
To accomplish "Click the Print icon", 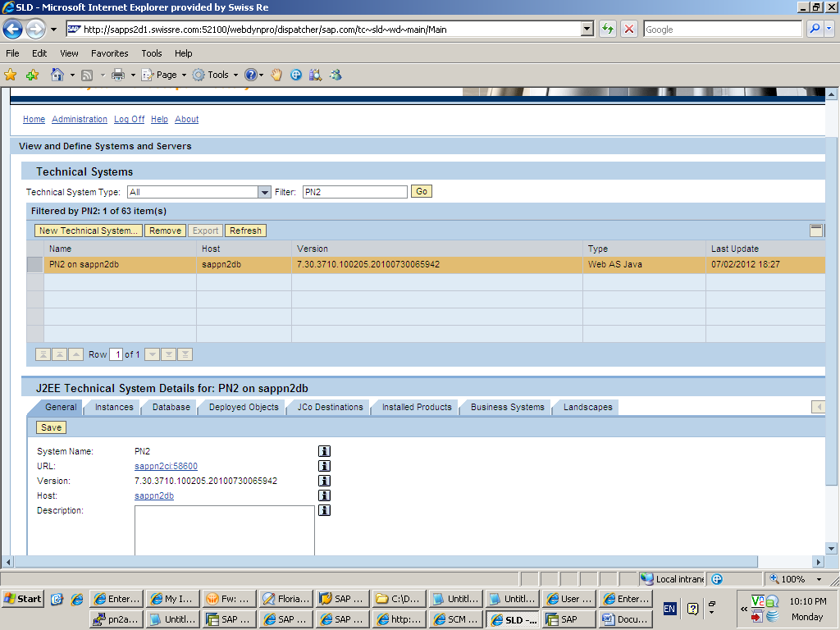I will 118,75.
